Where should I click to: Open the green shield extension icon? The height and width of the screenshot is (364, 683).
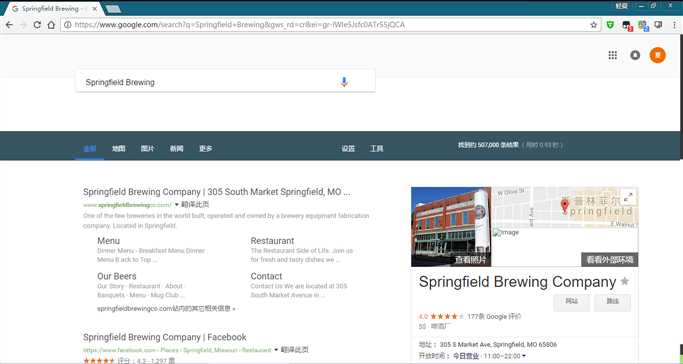610,25
